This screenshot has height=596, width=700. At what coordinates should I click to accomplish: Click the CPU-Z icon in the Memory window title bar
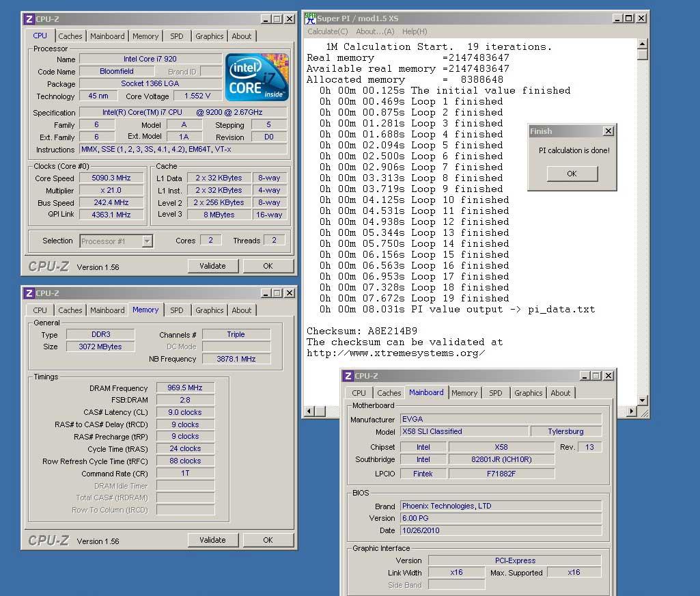[29, 293]
